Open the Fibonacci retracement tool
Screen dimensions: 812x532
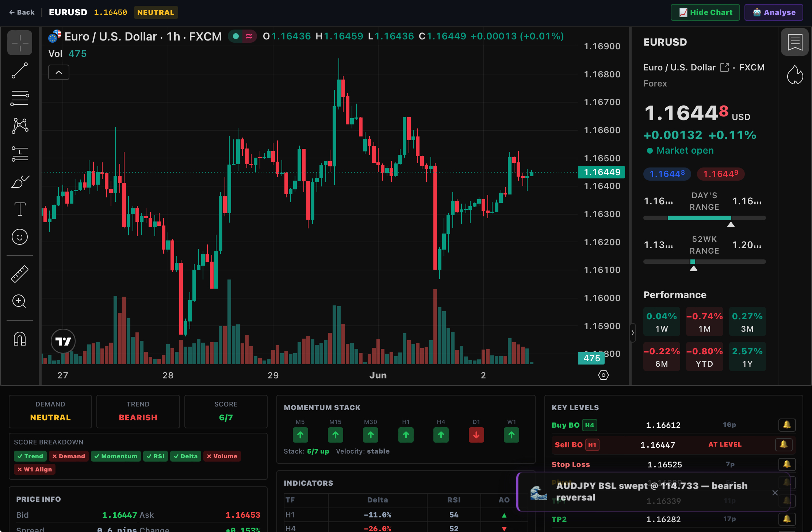click(x=20, y=98)
